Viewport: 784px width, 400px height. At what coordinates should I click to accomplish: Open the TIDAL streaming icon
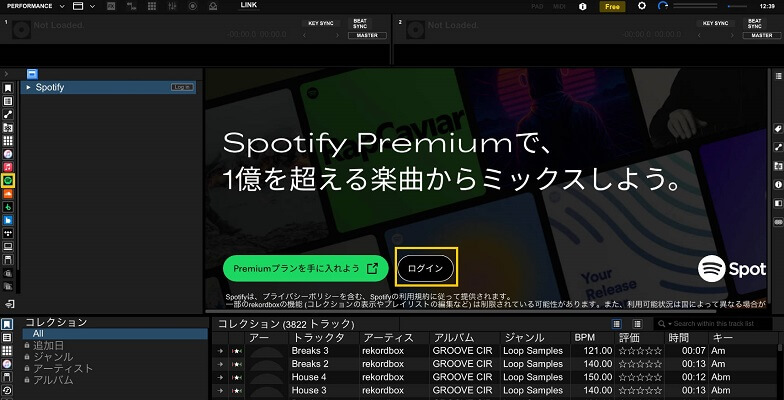click(x=8, y=233)
